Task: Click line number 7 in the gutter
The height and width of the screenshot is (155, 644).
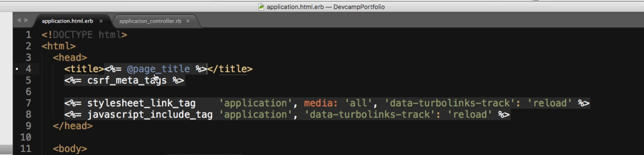Action: tap(28, 103)
